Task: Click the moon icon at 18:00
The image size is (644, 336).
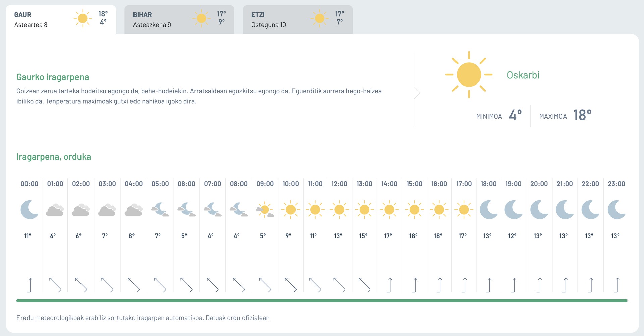Action: click(x=489, y=210)
